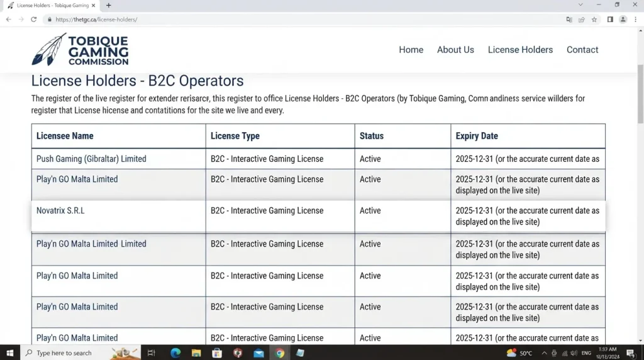Image resolution: width=644 pixels, height=360 pixels.
Task: Open Microsoft Store from the taskbar
Action: point(217,352)
